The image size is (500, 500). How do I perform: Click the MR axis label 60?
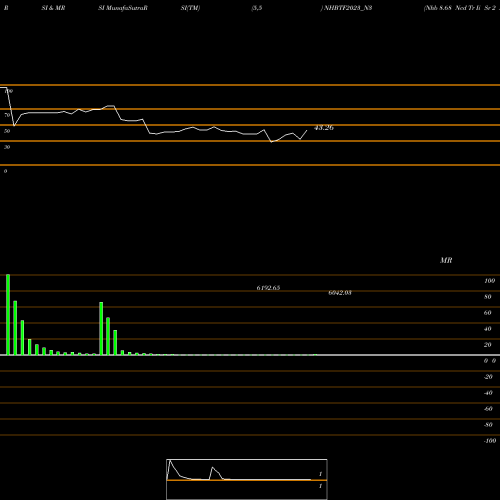click(488, 313)
